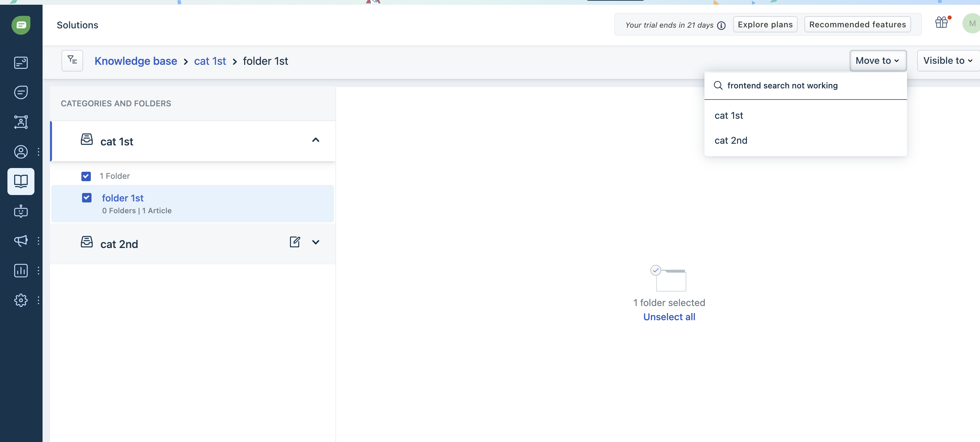Open the Solutions book icon in sidebar
This screenshot has height=442, width=980.
point(21,181)
